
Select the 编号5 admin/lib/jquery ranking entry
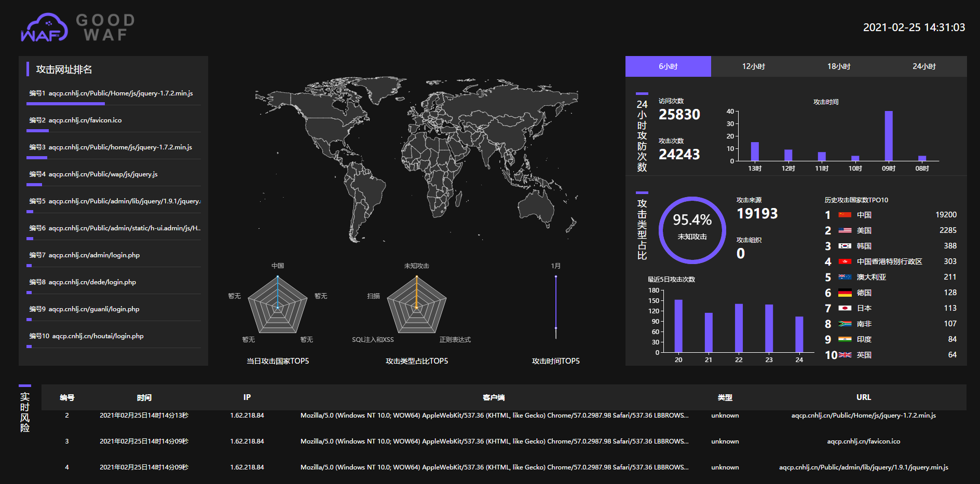[x=115, y=201]
